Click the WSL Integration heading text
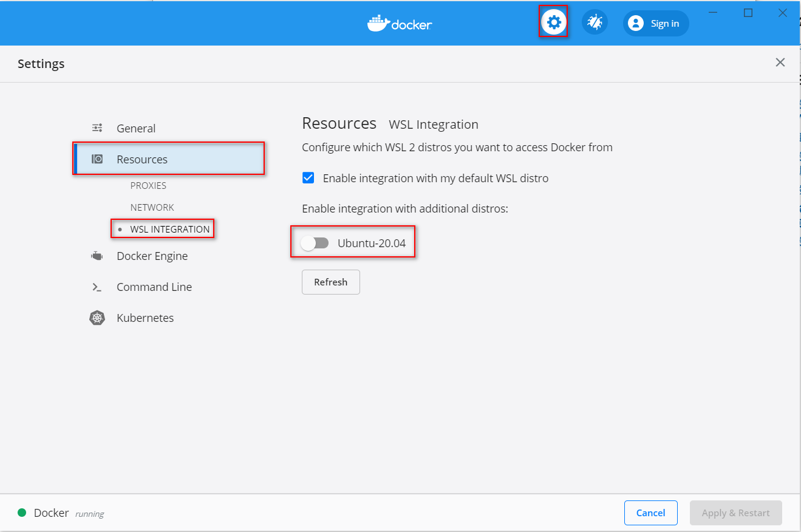 point(434,124)
